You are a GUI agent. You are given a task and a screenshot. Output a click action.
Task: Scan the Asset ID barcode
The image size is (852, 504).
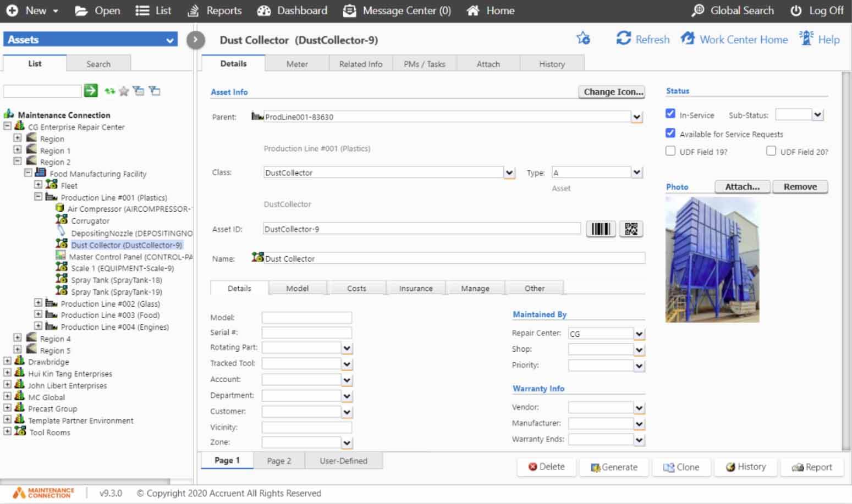601,229
